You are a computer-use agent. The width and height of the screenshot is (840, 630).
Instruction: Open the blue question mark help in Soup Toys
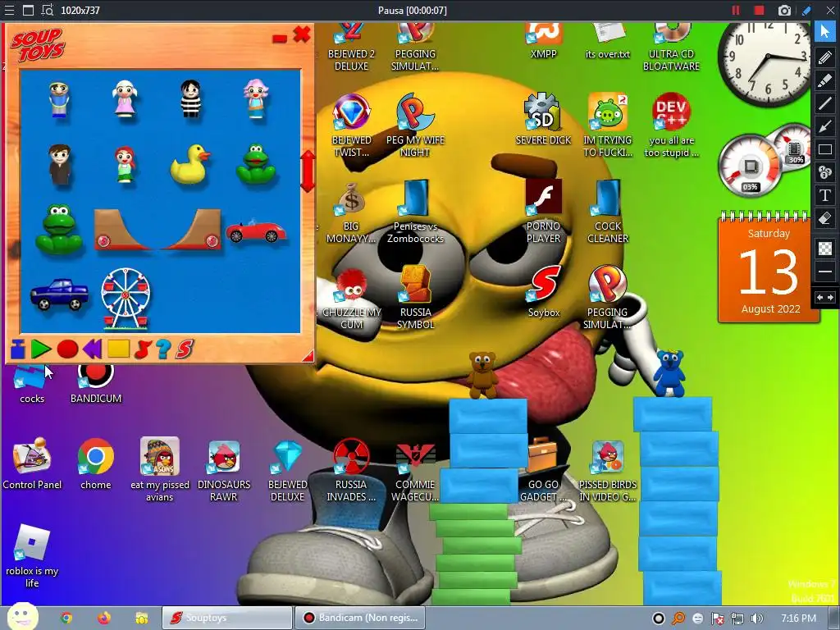pyautogui.click(x=163, y=349)
